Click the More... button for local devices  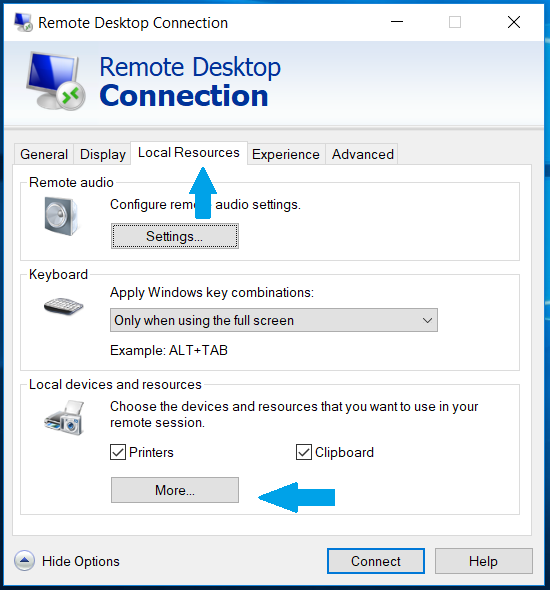pyautogui.click(x=175, y=490)
